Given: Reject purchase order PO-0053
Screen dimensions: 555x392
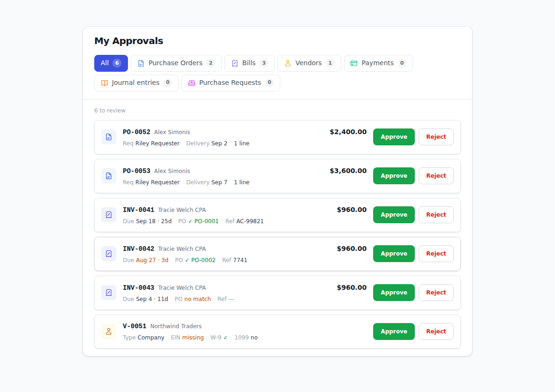Looking at the screenshot, I should (436, 176).
